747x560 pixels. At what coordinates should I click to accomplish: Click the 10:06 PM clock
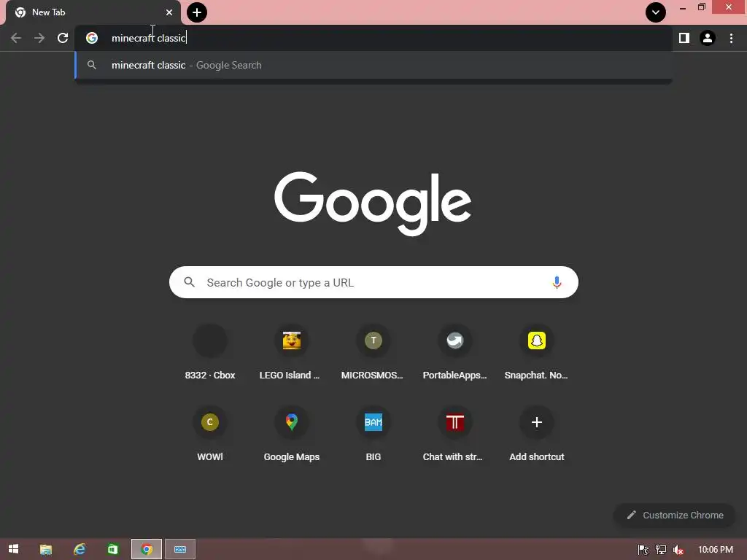[716, 550]
